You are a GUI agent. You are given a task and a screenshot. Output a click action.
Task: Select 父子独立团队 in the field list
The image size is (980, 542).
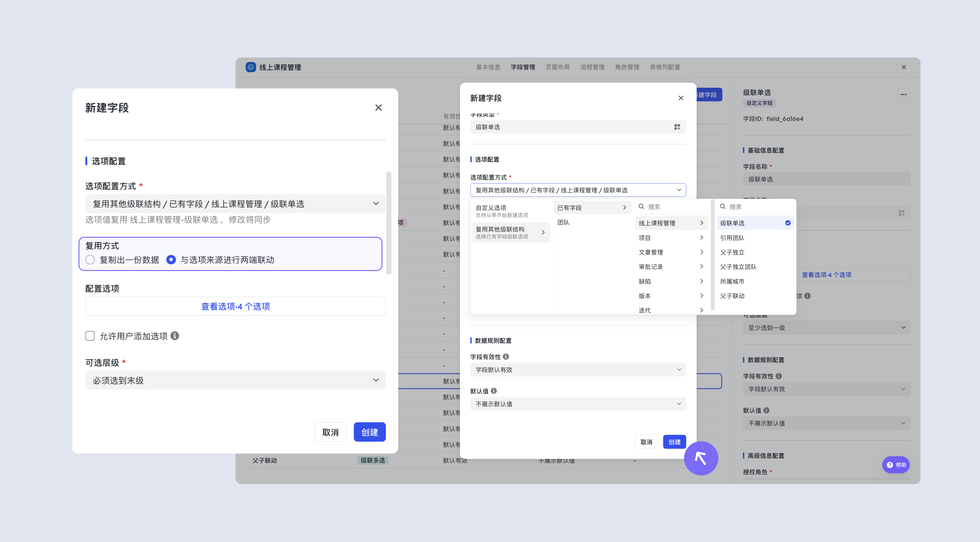[755, 267]
